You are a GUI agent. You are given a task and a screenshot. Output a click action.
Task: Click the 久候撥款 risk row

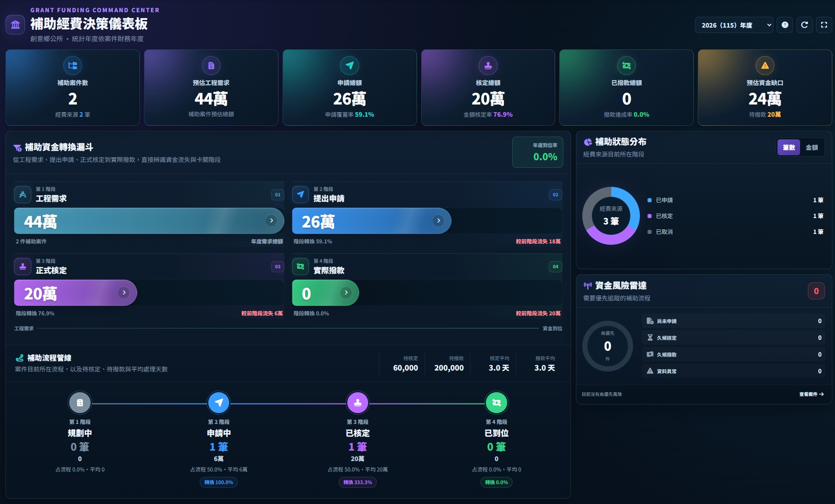(x=734, y=354)
